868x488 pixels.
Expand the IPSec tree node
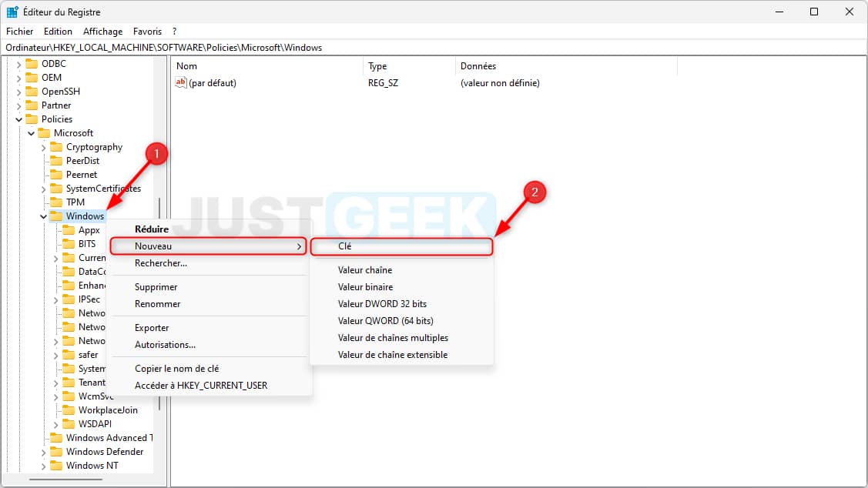point(55,300)
